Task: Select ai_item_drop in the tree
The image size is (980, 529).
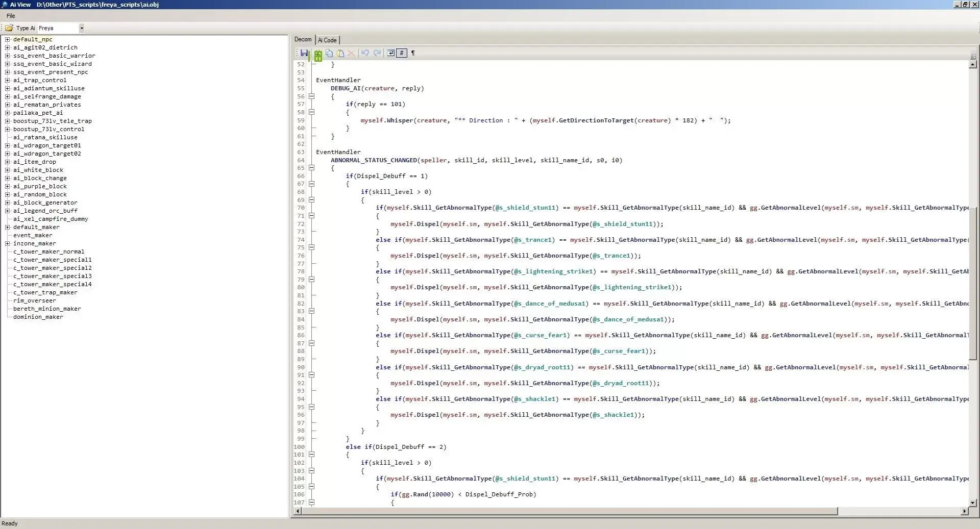Action: click(35, 162)
